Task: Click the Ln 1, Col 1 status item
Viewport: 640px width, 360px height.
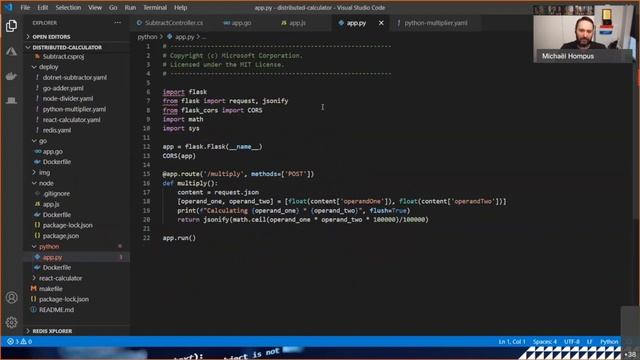Action: tap(512, 341)
